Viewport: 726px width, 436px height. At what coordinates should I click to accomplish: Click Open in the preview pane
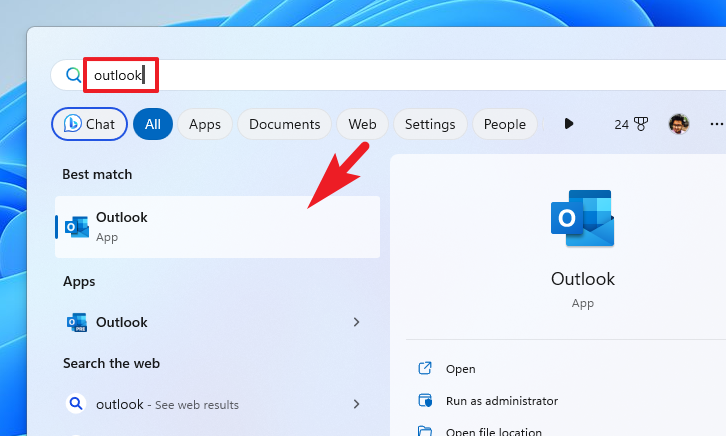pos(461,369)
